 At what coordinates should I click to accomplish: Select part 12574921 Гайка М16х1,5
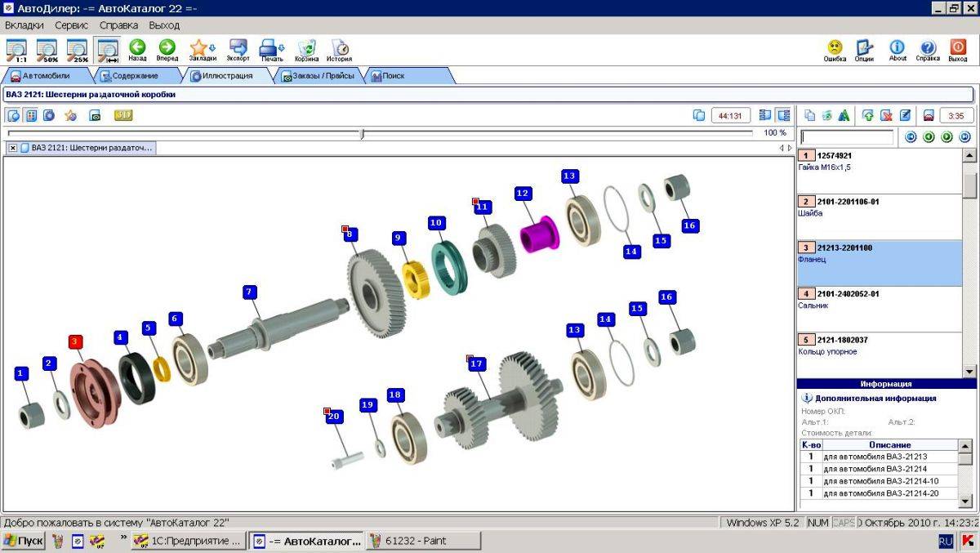[x=880, y=171]
